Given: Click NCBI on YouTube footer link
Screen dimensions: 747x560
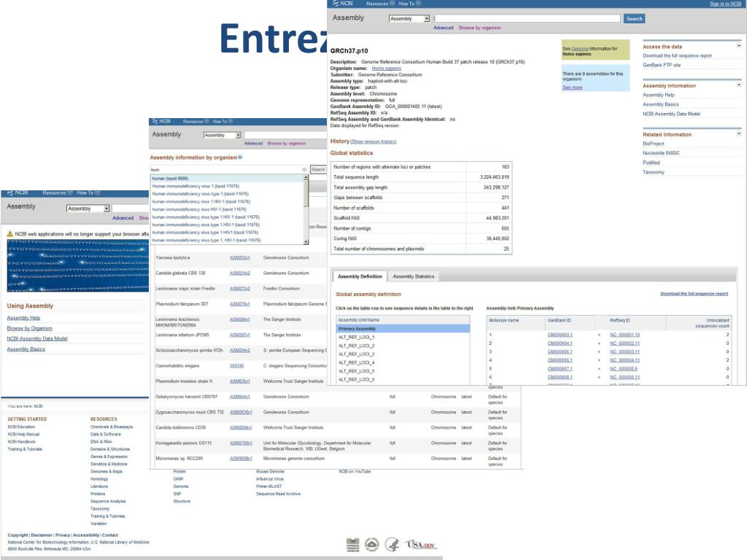Looking at the screenshot, I should 355,472.
